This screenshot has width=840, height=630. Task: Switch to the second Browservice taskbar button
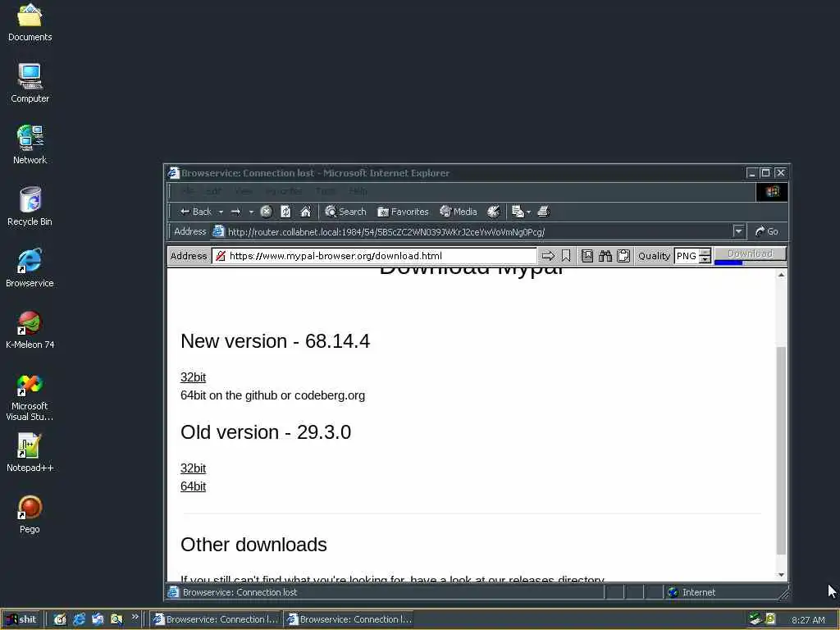(x=349, y=619)
